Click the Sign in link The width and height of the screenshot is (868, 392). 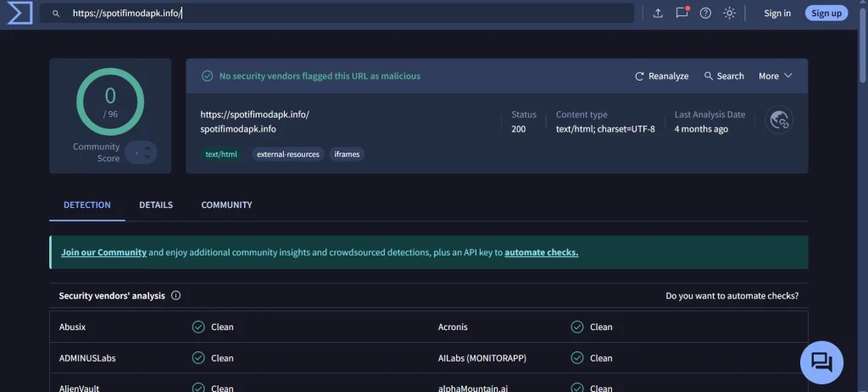(777, 14)
